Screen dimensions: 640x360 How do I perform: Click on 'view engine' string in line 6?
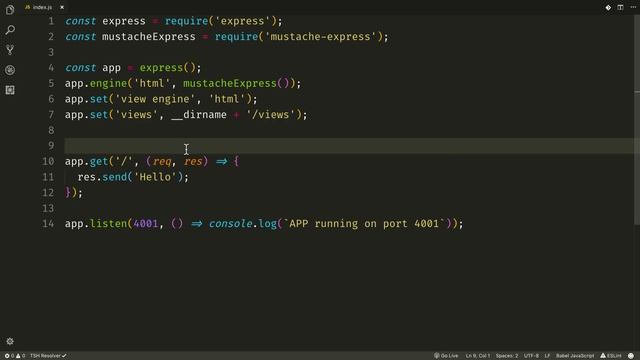(156, 99)
